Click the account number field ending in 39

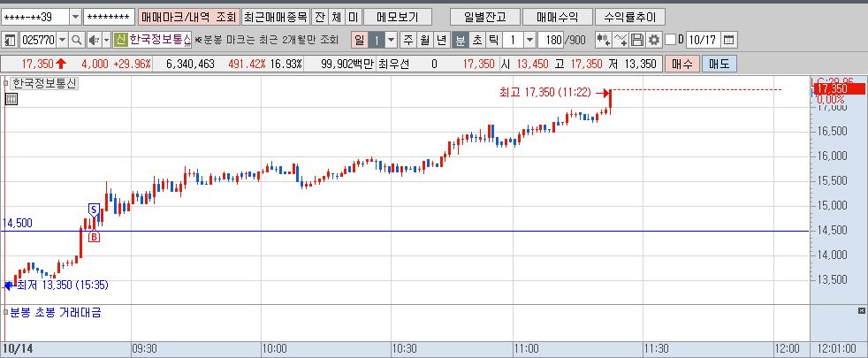point(35,17)
